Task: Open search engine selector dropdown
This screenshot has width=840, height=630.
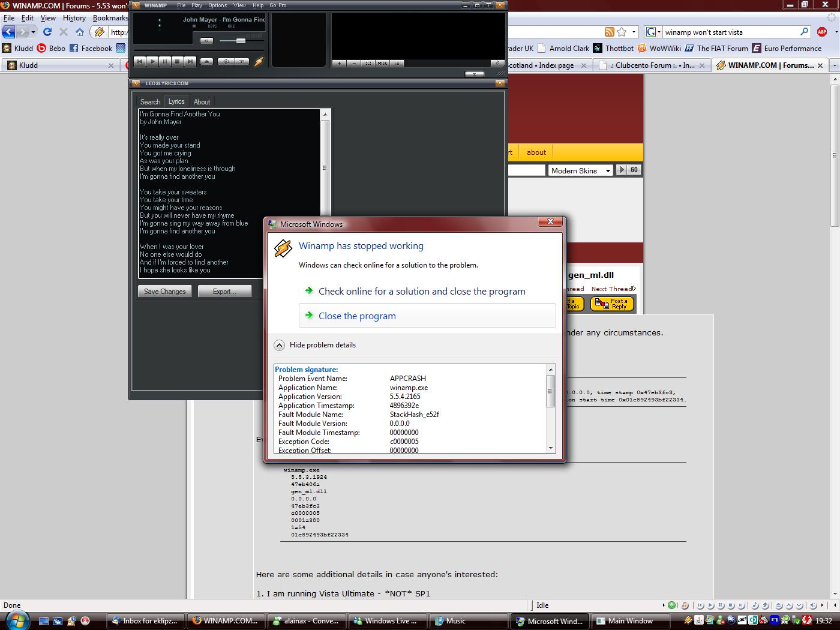Action: [x=653, y=32]
